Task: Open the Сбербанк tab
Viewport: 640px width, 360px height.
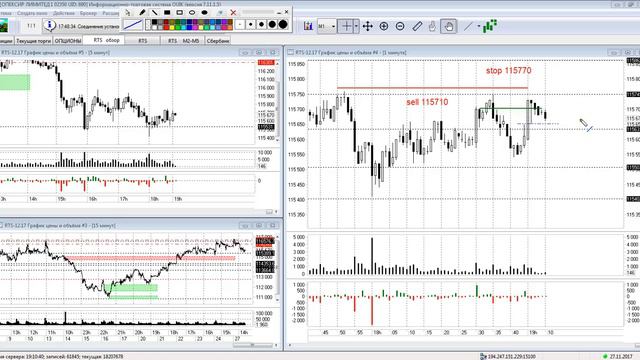Action: [x=218, y=41]
